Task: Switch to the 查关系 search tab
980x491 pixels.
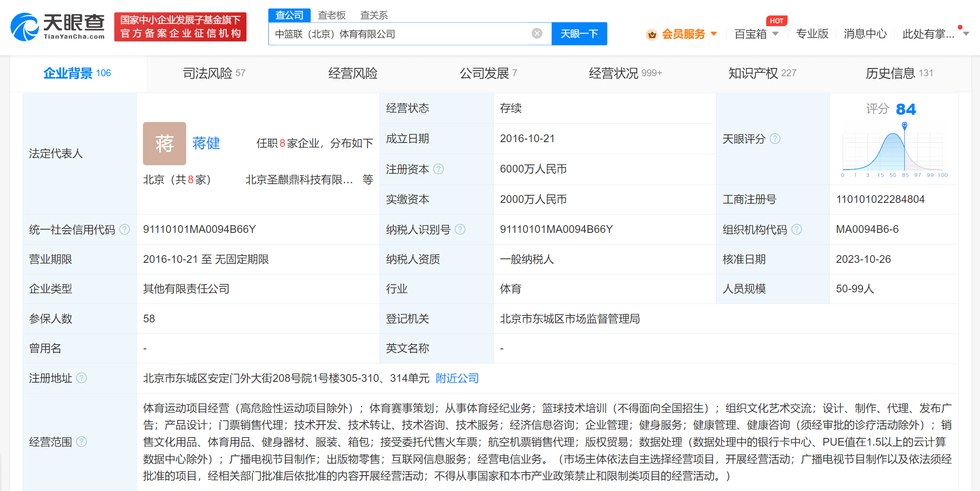Action: coord(374,15)
